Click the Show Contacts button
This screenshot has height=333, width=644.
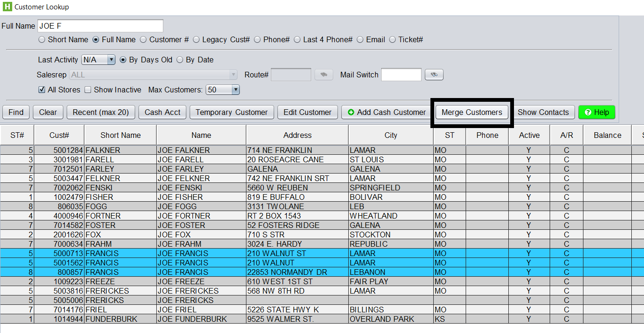pyautogui.click(x=543, y=112)
